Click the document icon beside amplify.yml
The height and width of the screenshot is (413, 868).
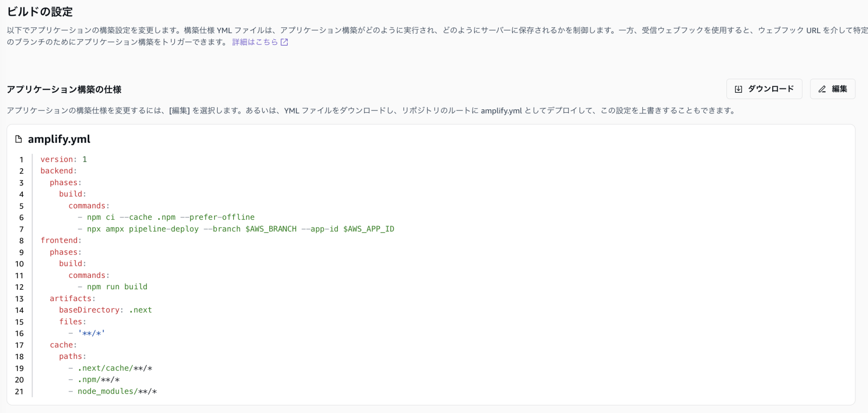[18, 139]
